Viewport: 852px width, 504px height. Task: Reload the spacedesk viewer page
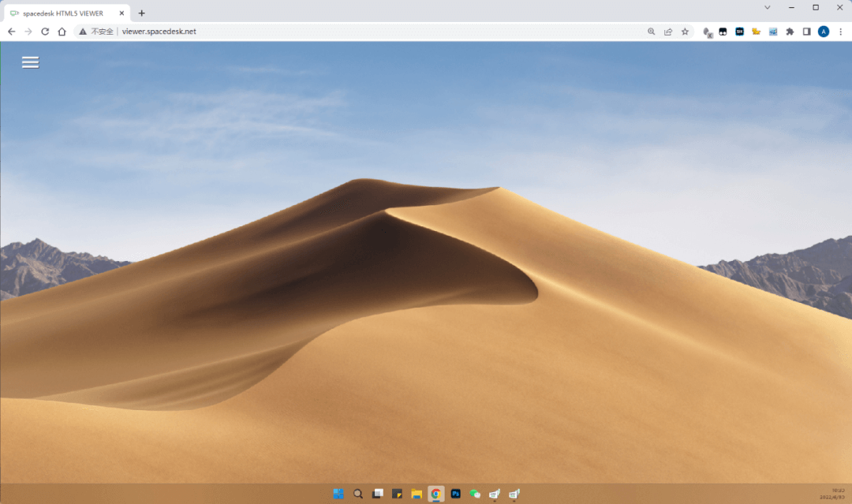(45, 32)
